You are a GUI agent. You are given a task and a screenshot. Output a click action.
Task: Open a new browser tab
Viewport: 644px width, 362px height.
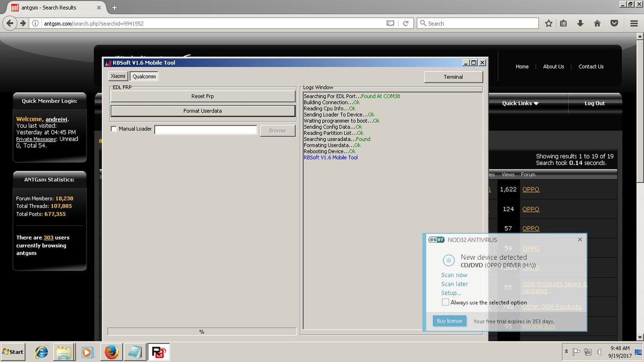pos(114,8)
